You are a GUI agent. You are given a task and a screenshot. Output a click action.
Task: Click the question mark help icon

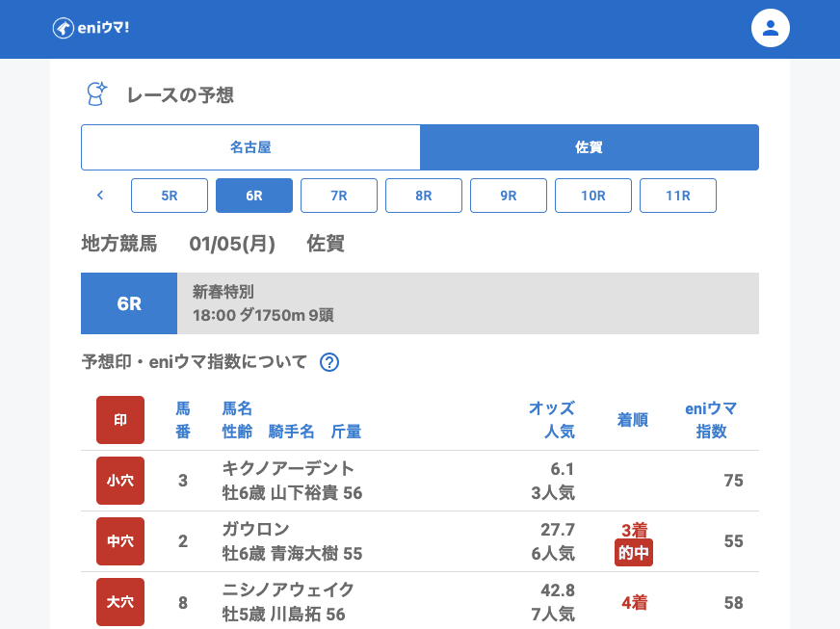[329, 362]
